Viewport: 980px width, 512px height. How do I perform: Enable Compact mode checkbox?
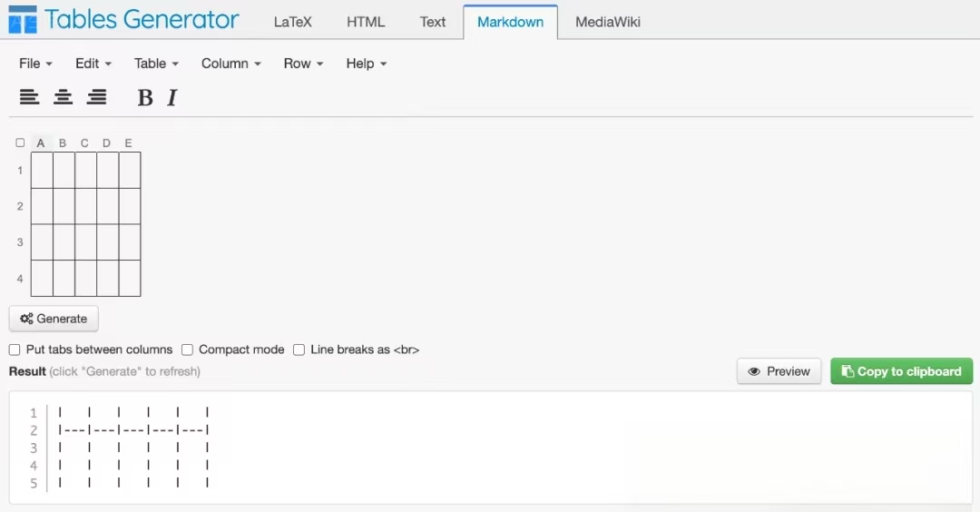coord(187,350)
